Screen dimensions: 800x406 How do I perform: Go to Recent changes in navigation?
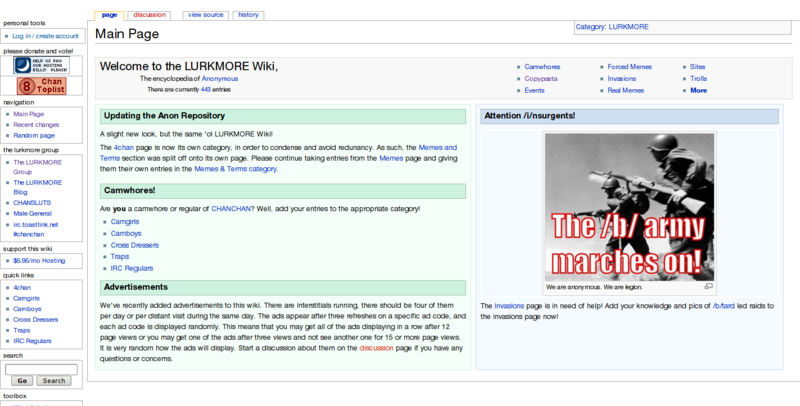pyautogui.click(x=38, y=124)
